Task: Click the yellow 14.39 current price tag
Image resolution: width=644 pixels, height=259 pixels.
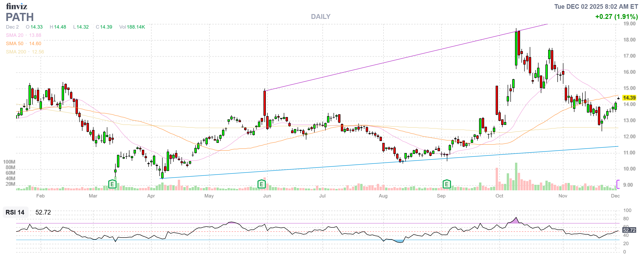Action: tap(629, 98)
